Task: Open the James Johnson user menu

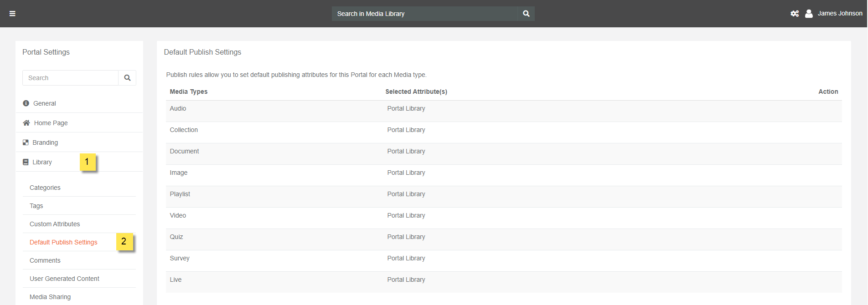Action: [840, 14]
